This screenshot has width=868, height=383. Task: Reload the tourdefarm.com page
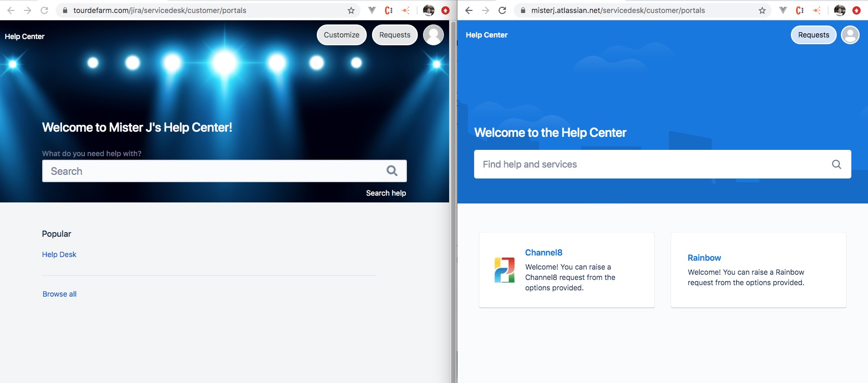tap(44, 10)
